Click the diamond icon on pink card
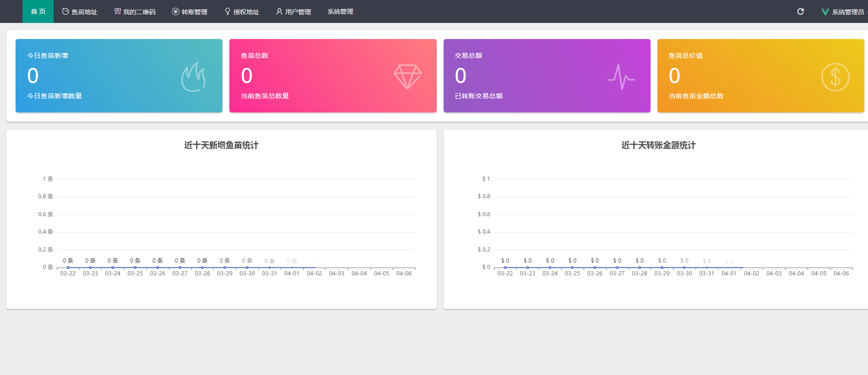Image resolution: width=868 pixels, height=375 pixels. 407,77
